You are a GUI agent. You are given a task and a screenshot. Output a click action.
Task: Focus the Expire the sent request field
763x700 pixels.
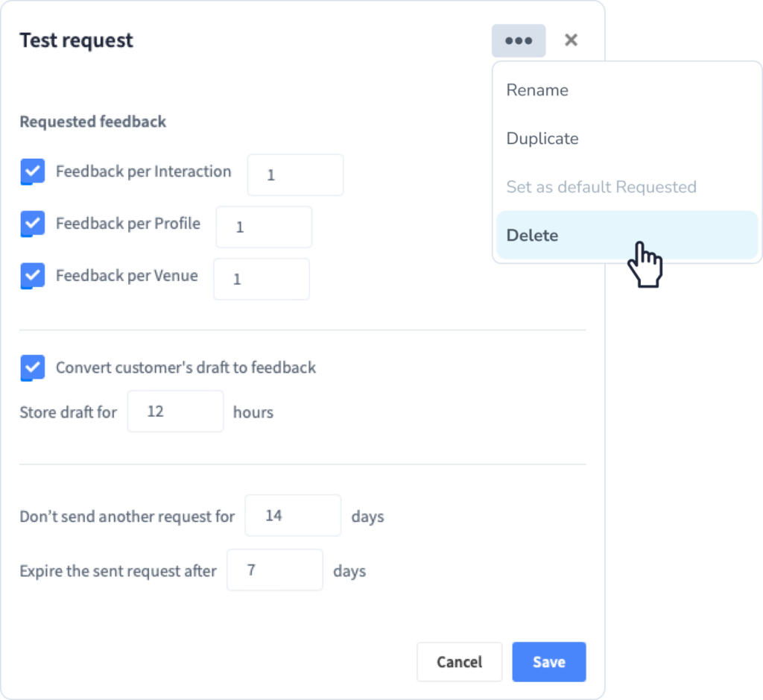pyautogui.click(x=274, y=570)
